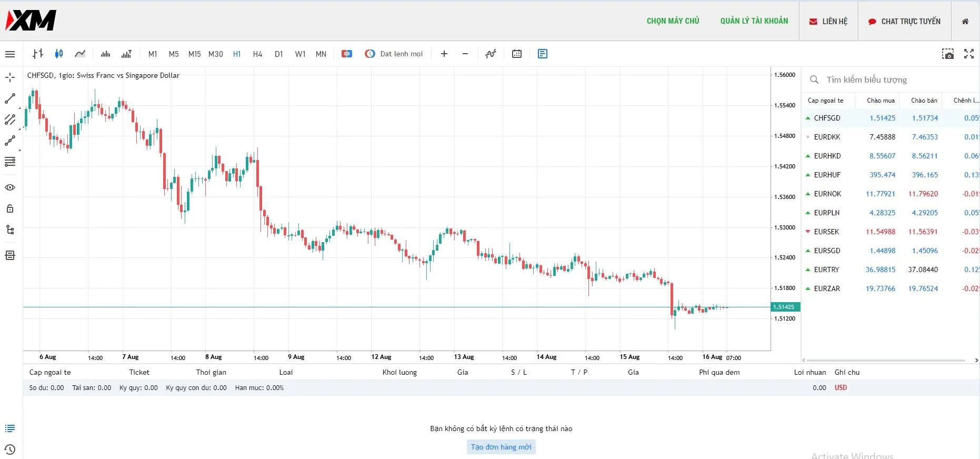Click the Thoi gian column header

(211, 372)
